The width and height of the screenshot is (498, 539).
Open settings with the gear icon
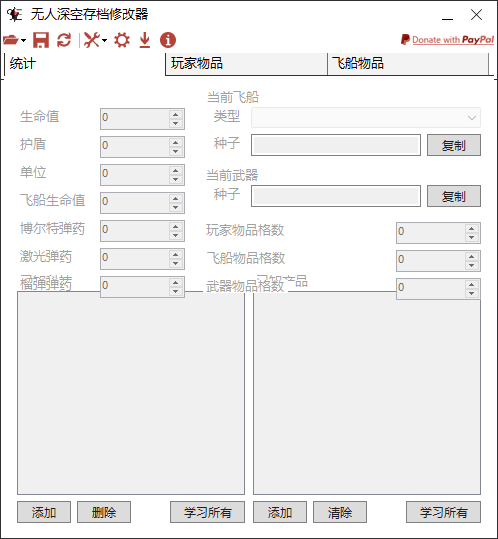pos(122,40)
